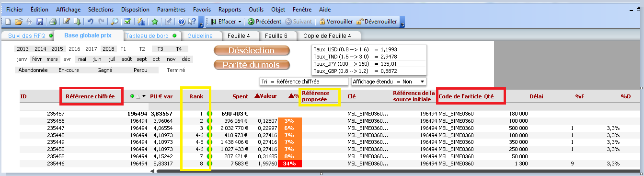Toggle year 2018 selection
This screenshot has width=644, height=176.
[x=109, y=49]
